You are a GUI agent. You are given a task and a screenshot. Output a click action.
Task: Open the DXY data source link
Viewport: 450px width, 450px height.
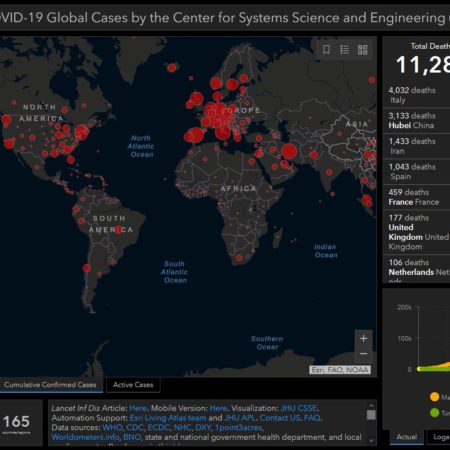click(x=203, y=427)
